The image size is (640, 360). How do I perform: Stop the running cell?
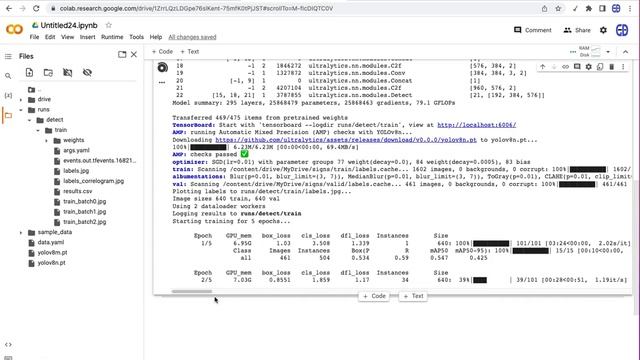click(162, 67)
